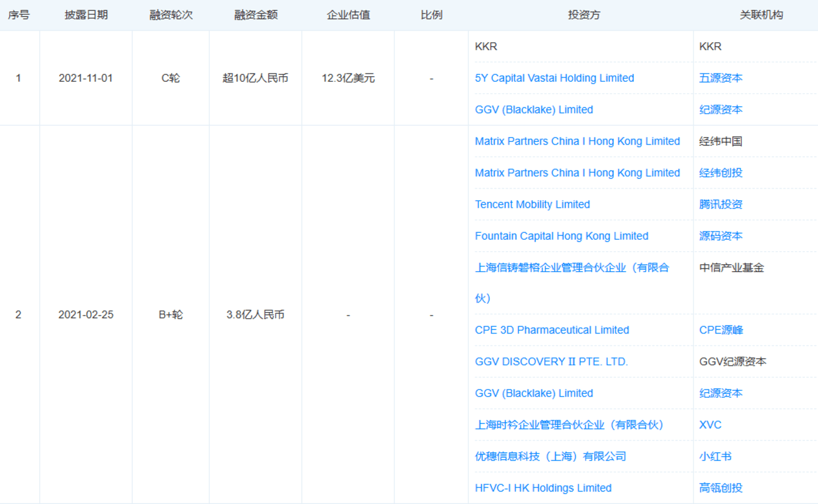Open 纪源资本 link below 五源资本
The width and height of the screenshot is (818, 504).
tap(721, 110)
